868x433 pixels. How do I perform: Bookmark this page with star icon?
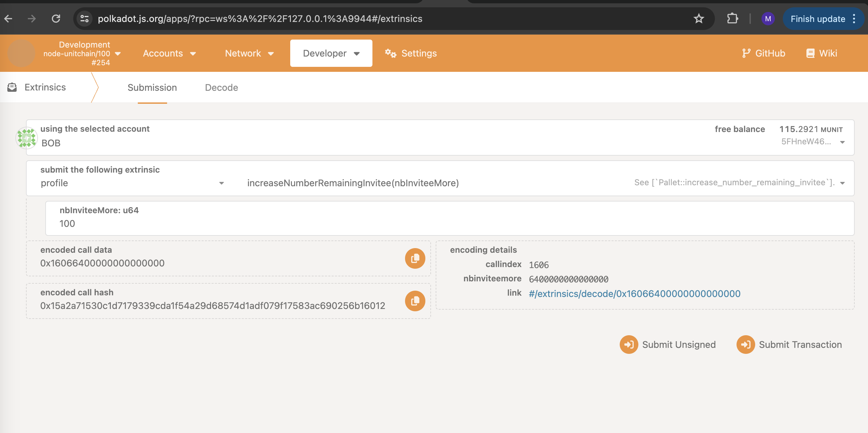click(x=699, y=19)
